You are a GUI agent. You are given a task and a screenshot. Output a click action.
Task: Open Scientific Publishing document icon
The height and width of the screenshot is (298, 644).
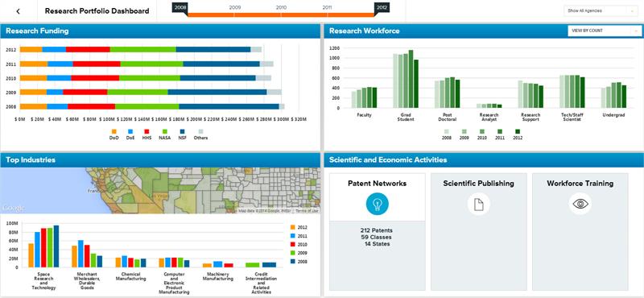click(x=478, y=204)
